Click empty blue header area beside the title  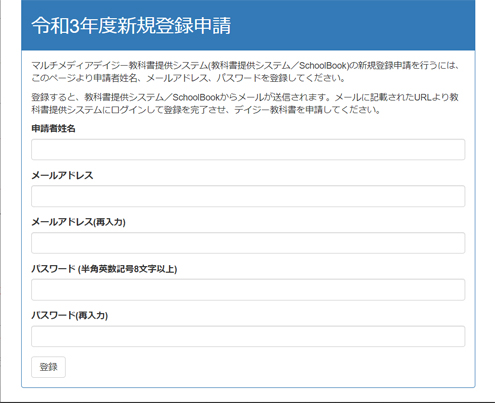[x=353, y=25]
